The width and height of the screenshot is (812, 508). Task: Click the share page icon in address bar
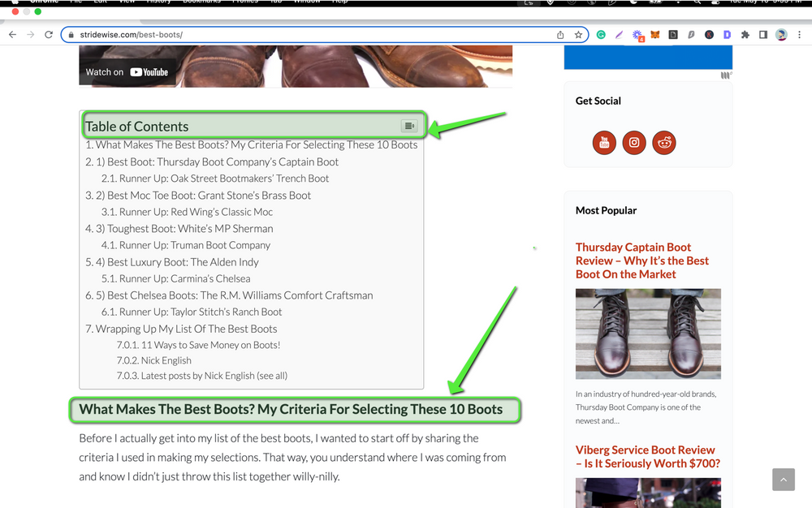coord(560,35)
